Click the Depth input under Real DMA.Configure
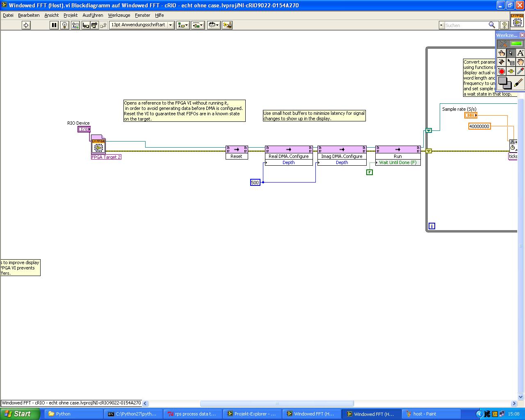Screen dimensions: 525x420 (289, 163)
